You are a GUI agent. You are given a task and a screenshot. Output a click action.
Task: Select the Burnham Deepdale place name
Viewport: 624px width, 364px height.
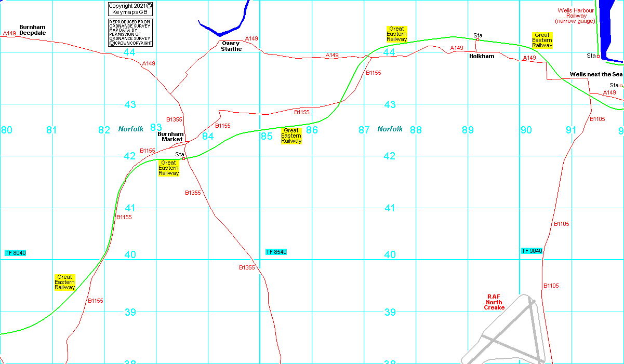(32, 30)
